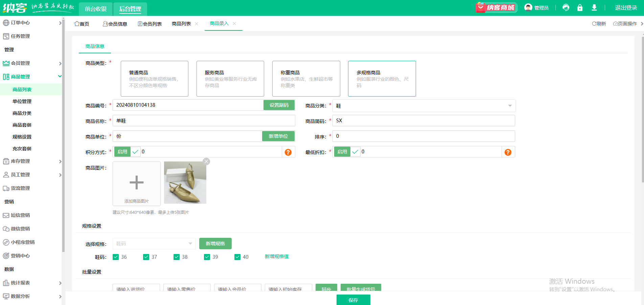
Task: Expand 订单中心 menu arrow
Action: click(60, 23)
